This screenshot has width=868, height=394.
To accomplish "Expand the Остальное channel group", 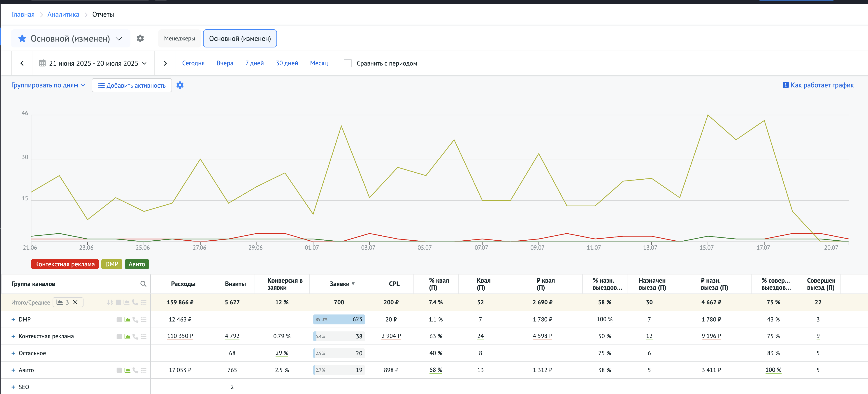I will 13,353.
